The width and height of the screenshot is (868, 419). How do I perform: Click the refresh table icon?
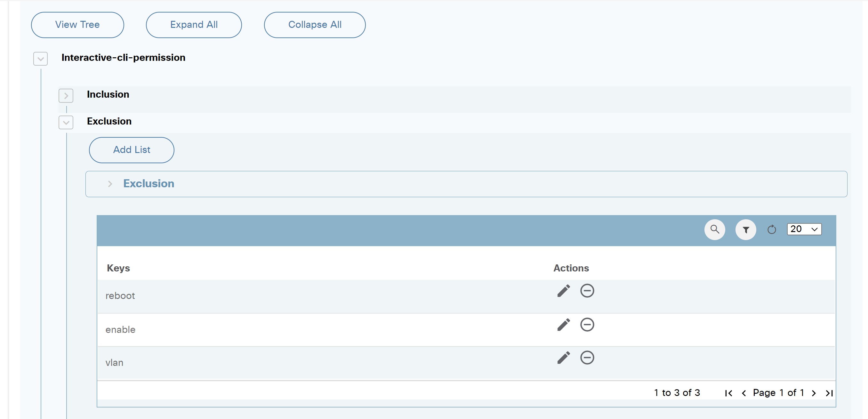click(x=771, y=230)
